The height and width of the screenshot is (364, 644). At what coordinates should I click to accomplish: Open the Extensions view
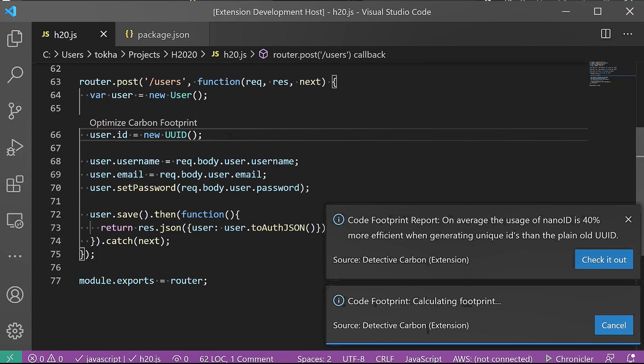(x=15, y=184)
